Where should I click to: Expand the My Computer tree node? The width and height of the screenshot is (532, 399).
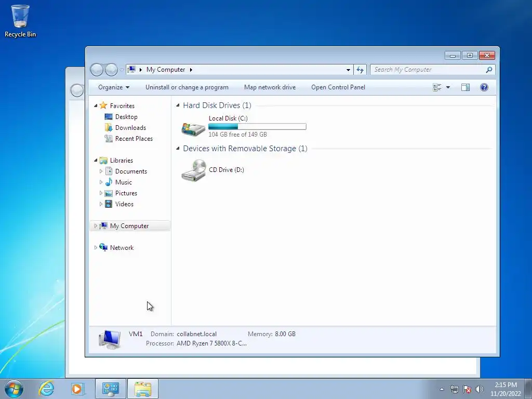(96, 225)
